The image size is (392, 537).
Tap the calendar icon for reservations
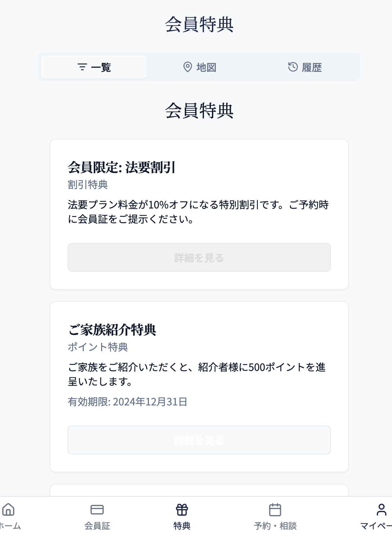[x=275, y=510]
